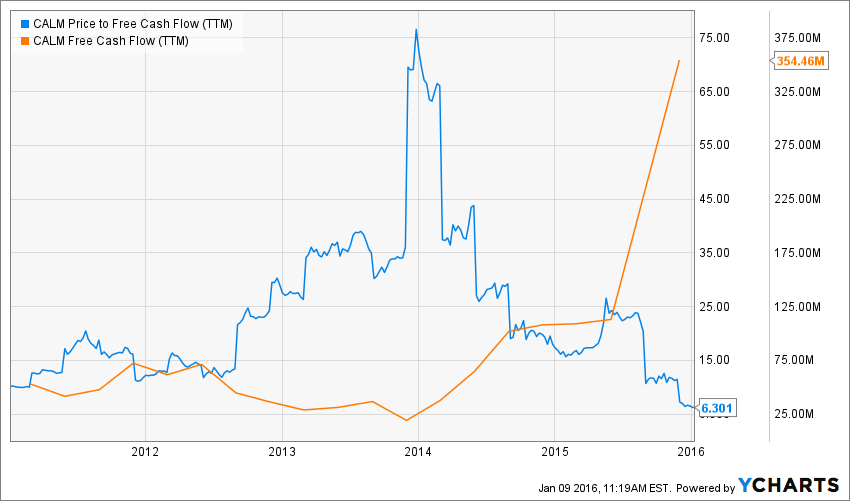Image resolution: width=850 pixels, height=501 pixels.
Task: Click the orange line's final peak point
Action: click(x=679, y=61)
